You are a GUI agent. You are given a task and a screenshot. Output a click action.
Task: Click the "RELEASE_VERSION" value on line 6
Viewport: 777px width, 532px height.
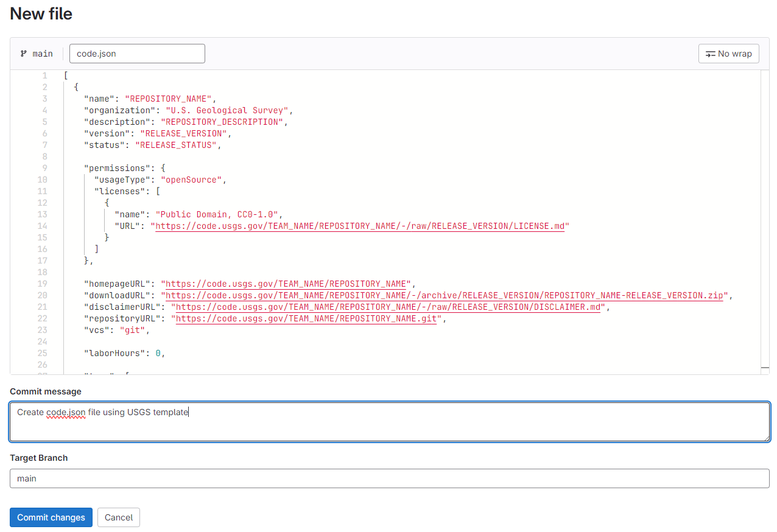183,133
